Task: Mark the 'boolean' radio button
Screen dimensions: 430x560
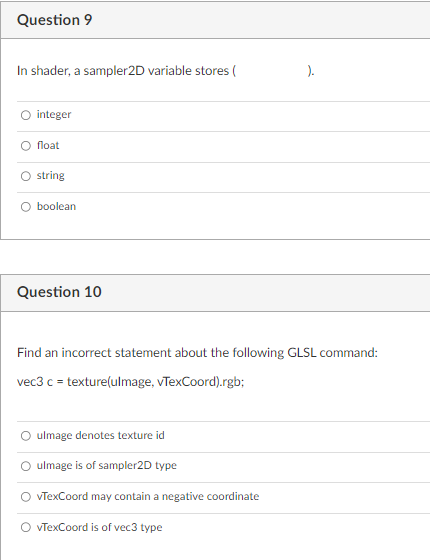Action: click(x=26, y=207)
